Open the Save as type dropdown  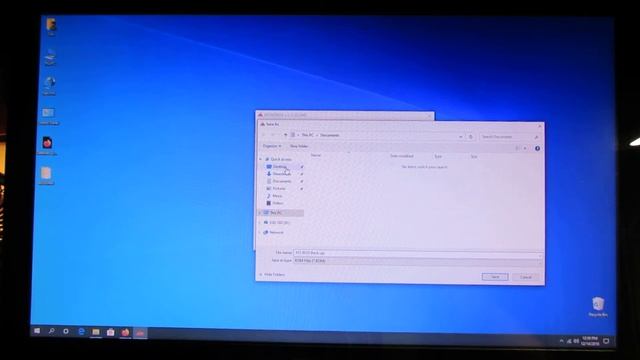[x=417, y=261]
